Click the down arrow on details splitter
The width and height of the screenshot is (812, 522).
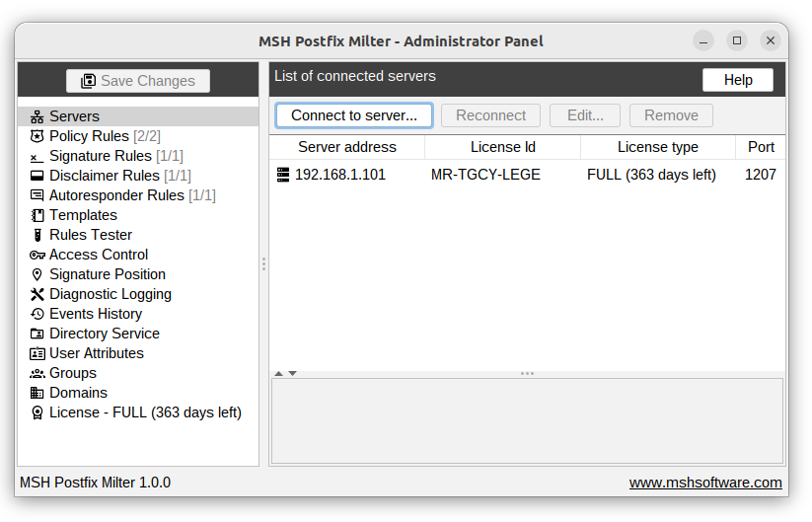(293, 373)
